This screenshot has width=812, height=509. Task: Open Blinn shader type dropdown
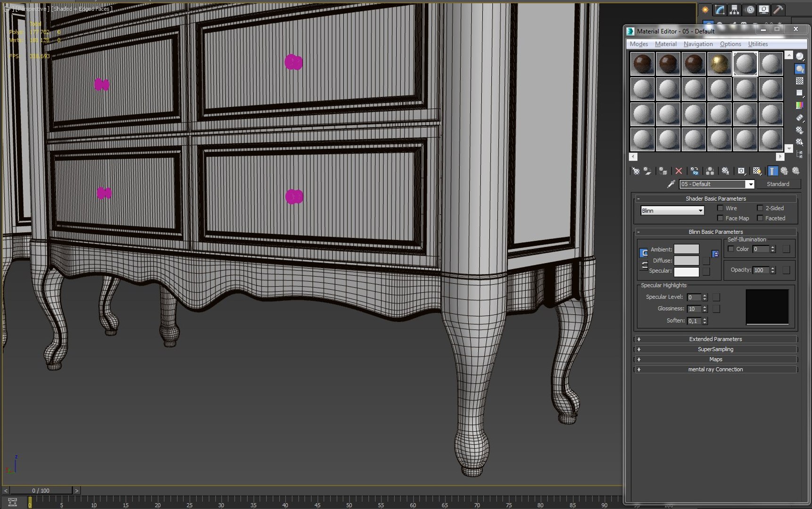pos(672,211)
